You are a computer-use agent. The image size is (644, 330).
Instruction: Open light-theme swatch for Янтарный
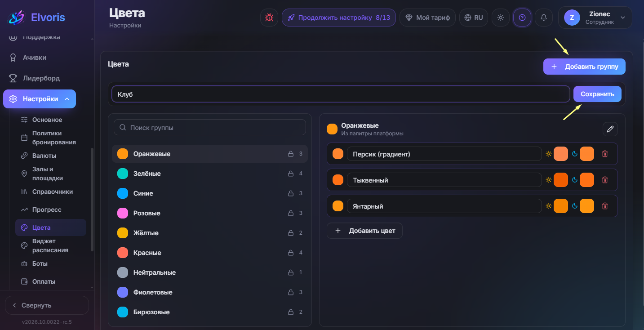tap(561, 206)
